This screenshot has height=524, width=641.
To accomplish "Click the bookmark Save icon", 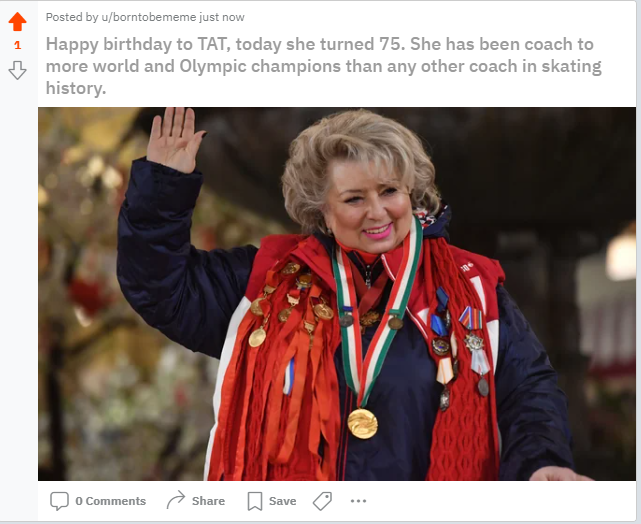I will 255,501.
